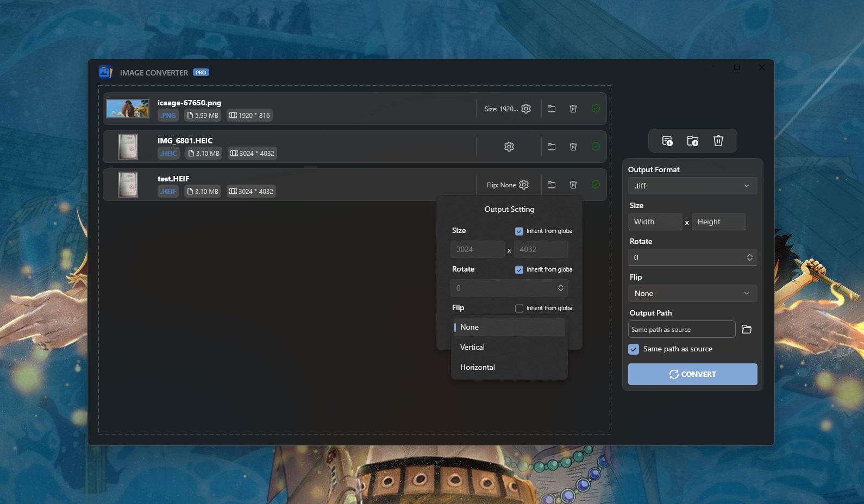Click the Size: 1920... setting label
Viewport: 864px width, 504px height.
(501, 109)
